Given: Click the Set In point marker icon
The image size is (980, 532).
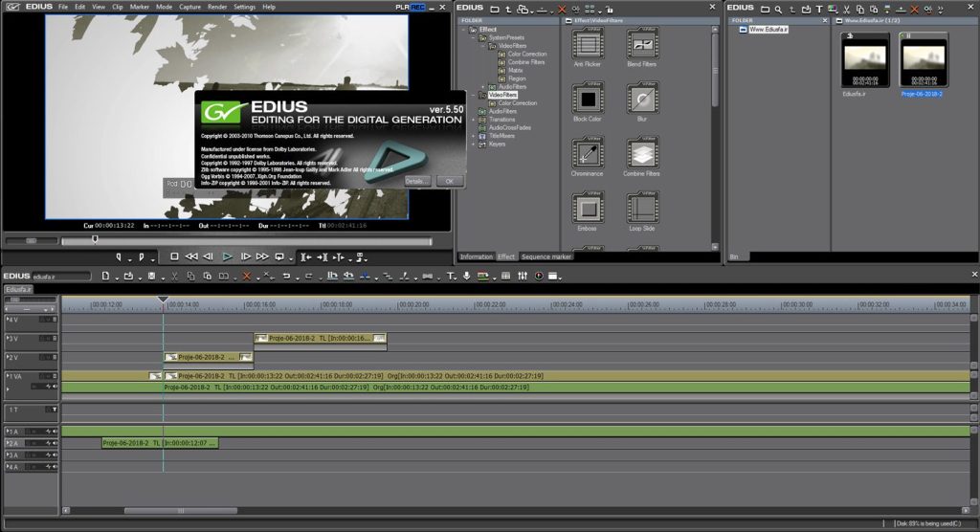Looking at the screenshot, I should (118, 256).
